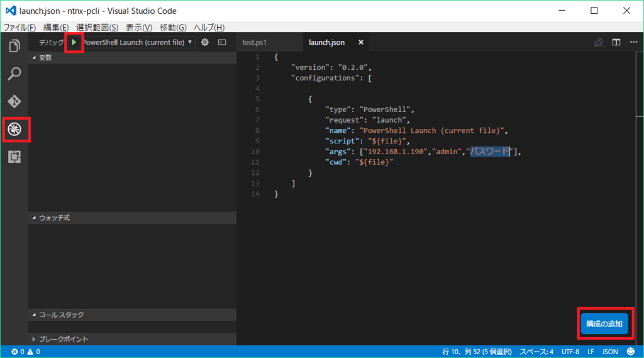Viewport: 644px width, 358px height.
Task: Open the 編集(E) menu
Action: 56,28
